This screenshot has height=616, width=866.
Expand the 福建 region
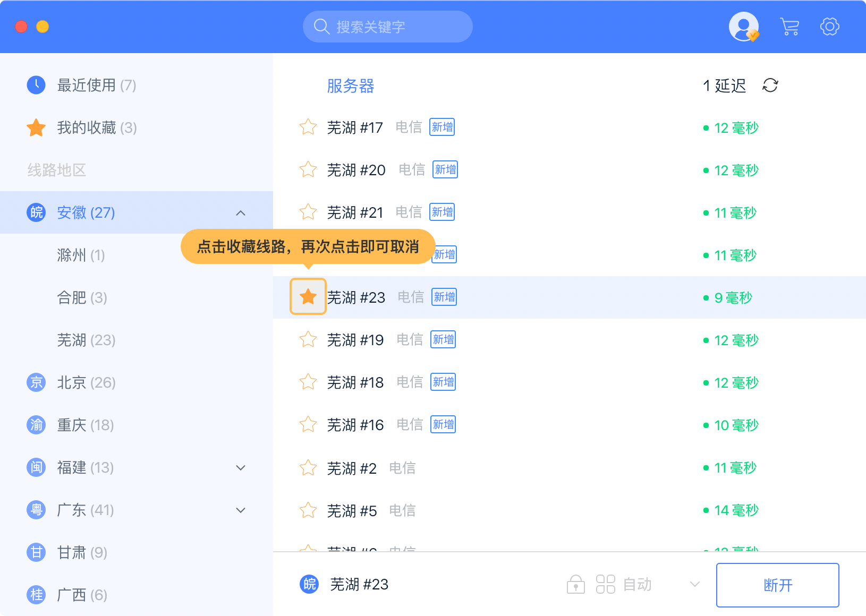[x=241, y=468]
